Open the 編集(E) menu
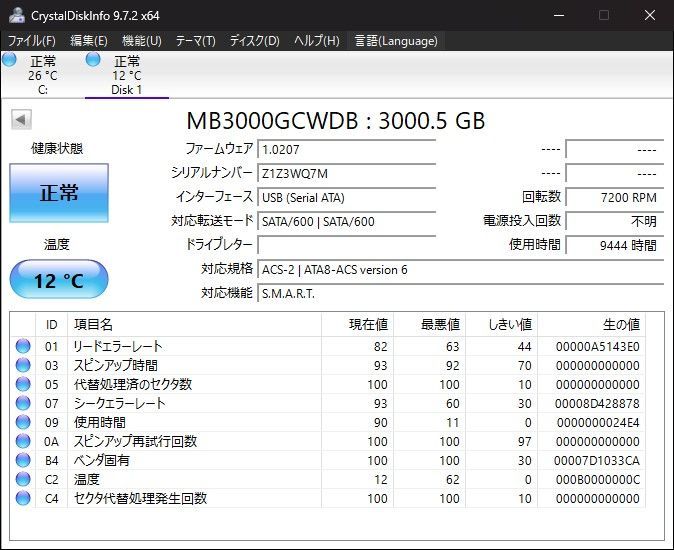 [89, 41]
